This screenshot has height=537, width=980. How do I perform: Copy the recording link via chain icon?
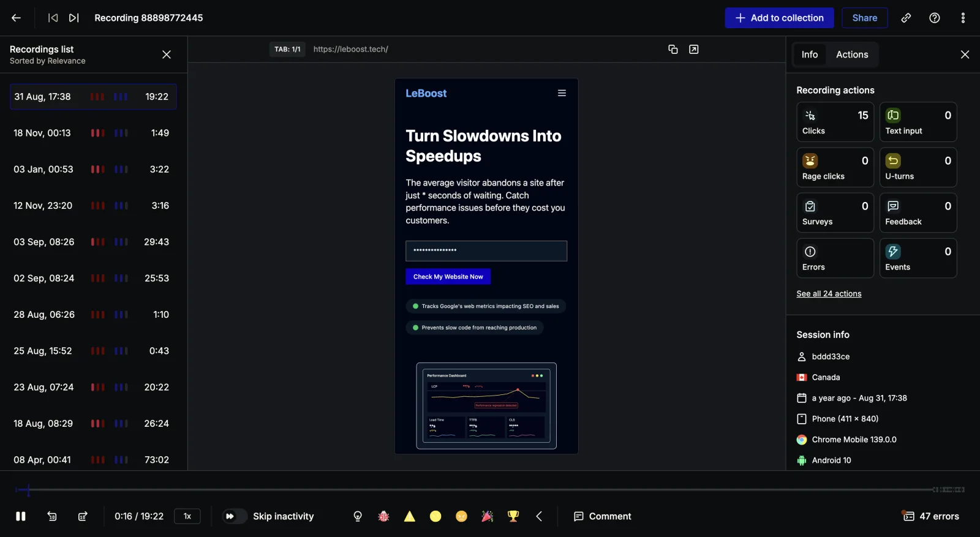pos(906,18)
